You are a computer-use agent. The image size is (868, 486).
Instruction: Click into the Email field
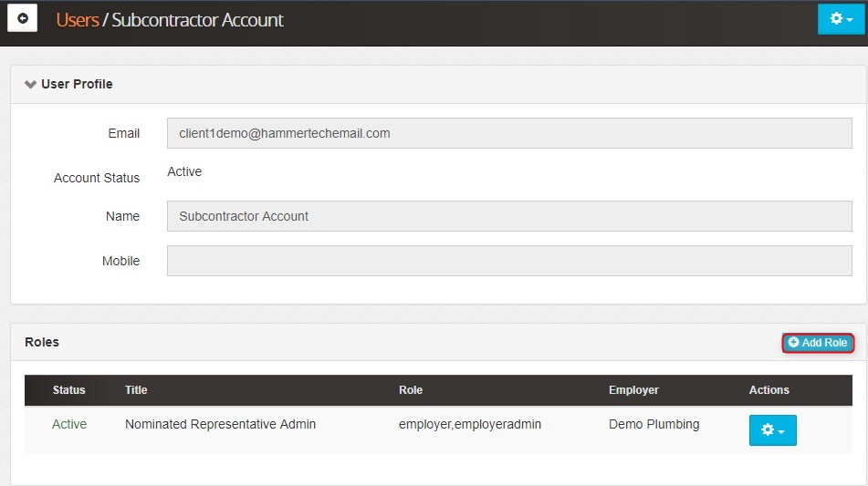(508, 133)
